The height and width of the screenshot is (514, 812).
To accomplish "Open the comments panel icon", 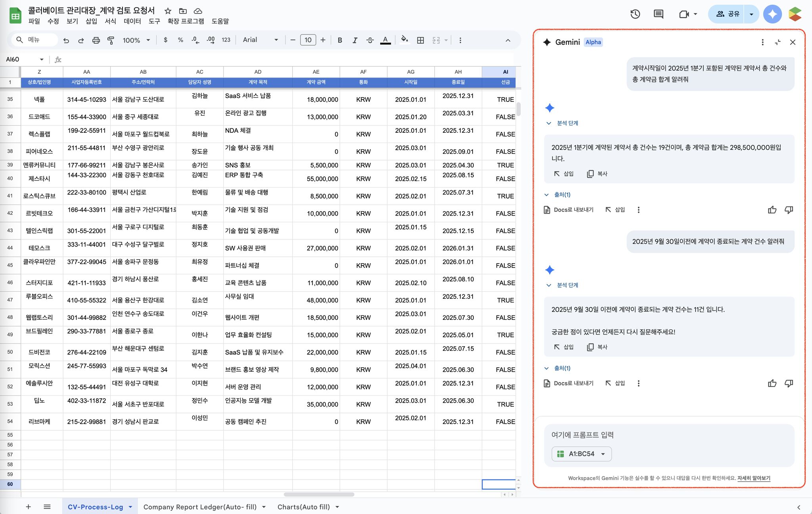I will [658, 14].
